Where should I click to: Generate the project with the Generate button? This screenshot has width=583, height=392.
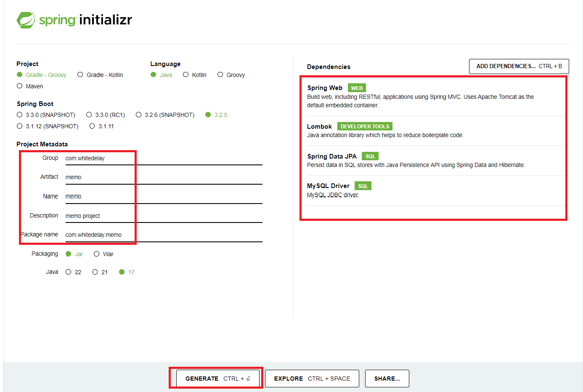tap(217, 379)
